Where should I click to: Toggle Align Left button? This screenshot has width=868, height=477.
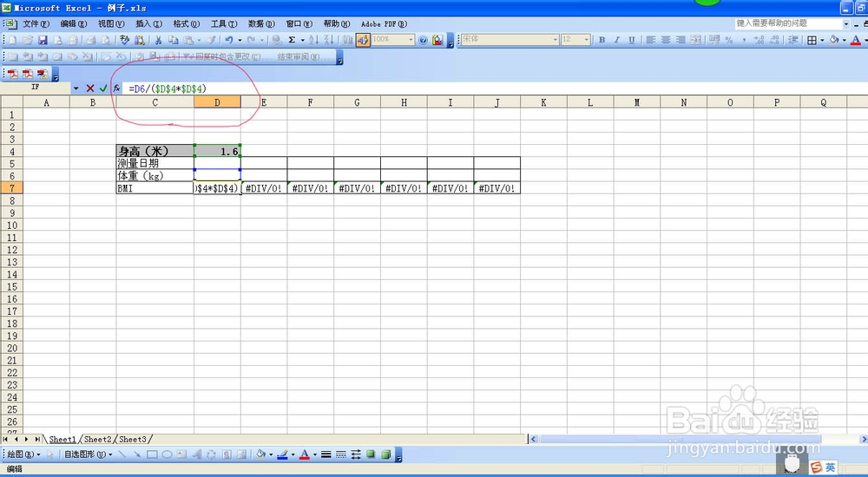pyautogui.click(x=650, y=40)
